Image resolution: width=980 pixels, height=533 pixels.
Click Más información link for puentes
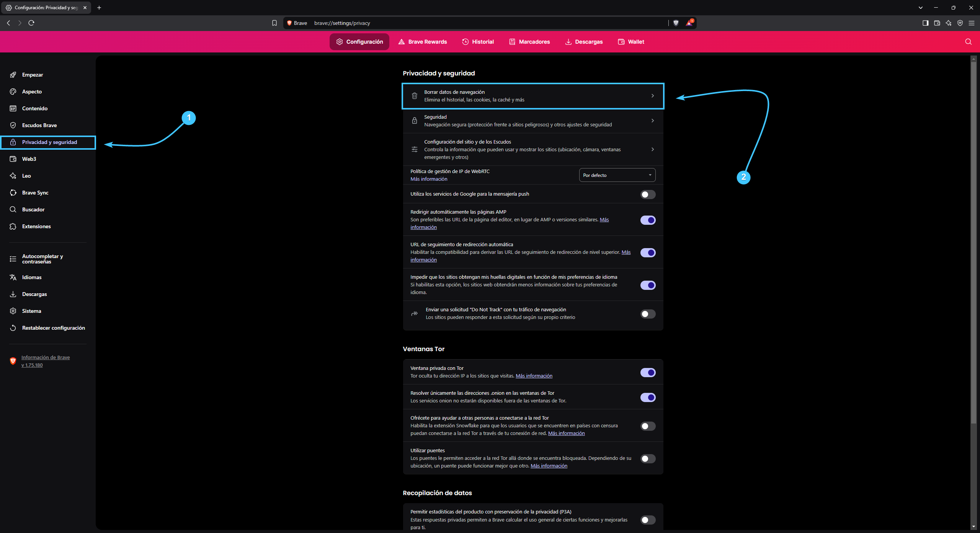[549, 466]
